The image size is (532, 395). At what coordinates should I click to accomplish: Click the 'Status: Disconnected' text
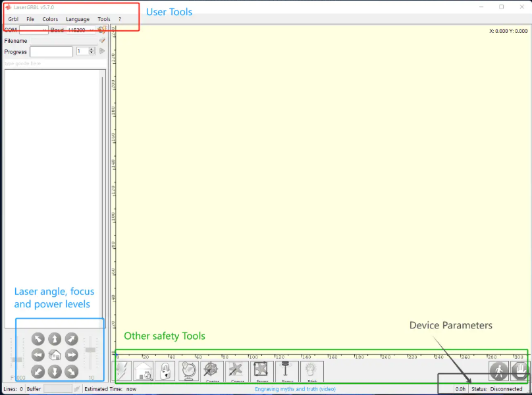pyautogui.click(x=496, y=389)
